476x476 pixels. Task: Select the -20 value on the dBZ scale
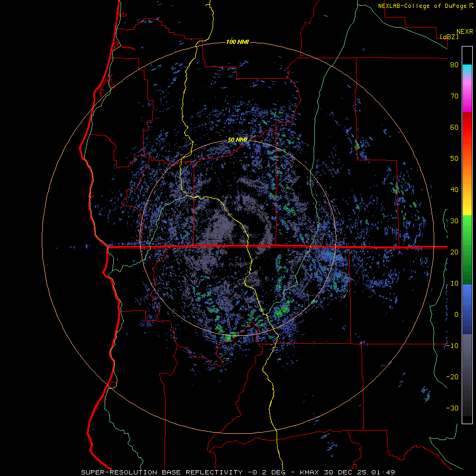(452, 377)
